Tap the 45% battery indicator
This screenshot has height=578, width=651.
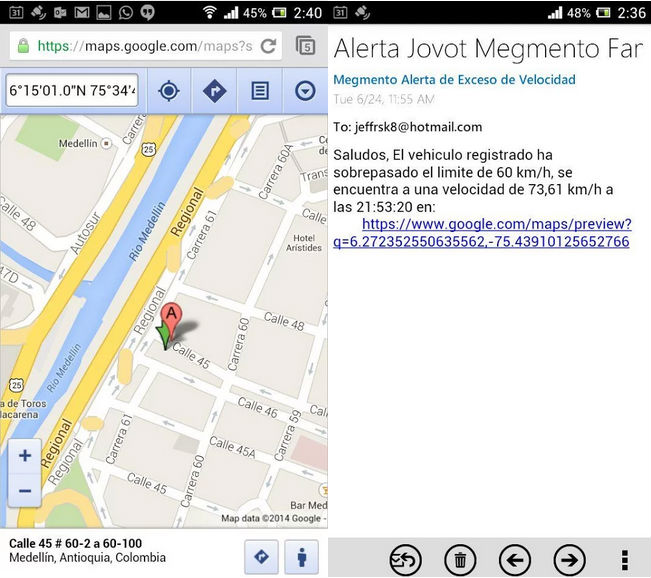coord(265,13)
